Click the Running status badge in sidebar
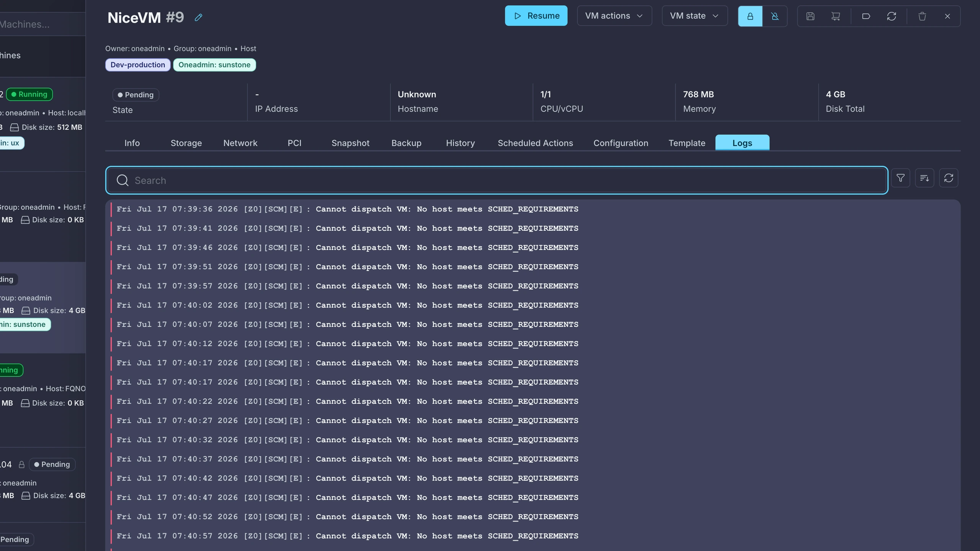Screen dimensions: 980x551 [29, 94]
